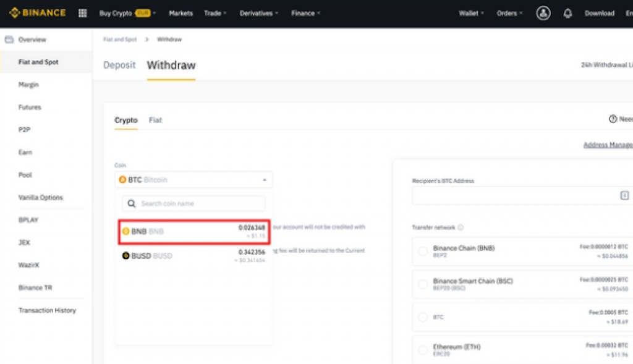Select Binance Chain (BNB) BEP2 network
633x364 pixels.
click(522, 252)
